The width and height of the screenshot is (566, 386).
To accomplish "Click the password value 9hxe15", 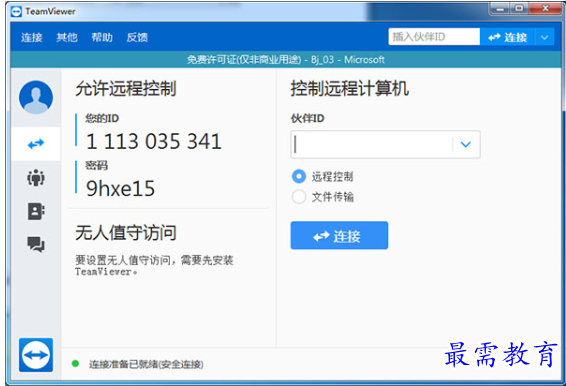I will [x=120, y=188].
